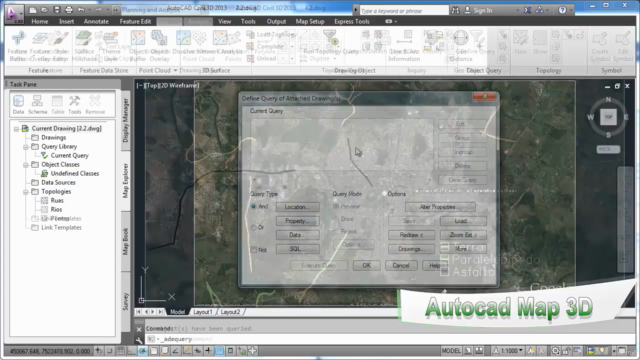
Task: Click the Autodesk Exchange X icon
Action: point(527,10)
